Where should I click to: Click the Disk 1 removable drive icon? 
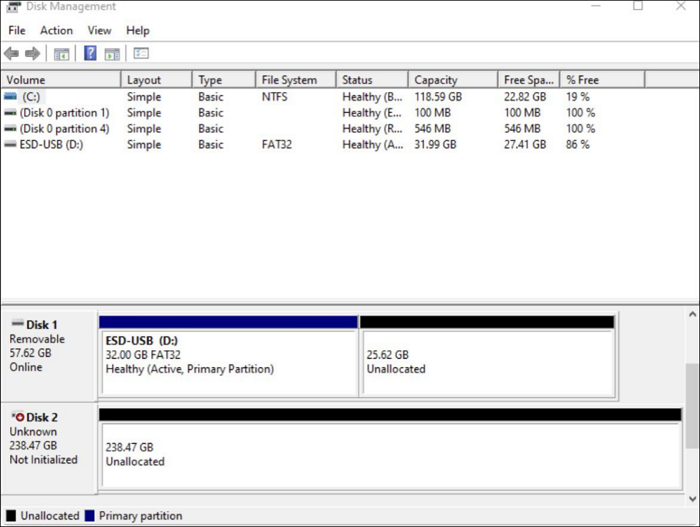(x=17, y=325)
